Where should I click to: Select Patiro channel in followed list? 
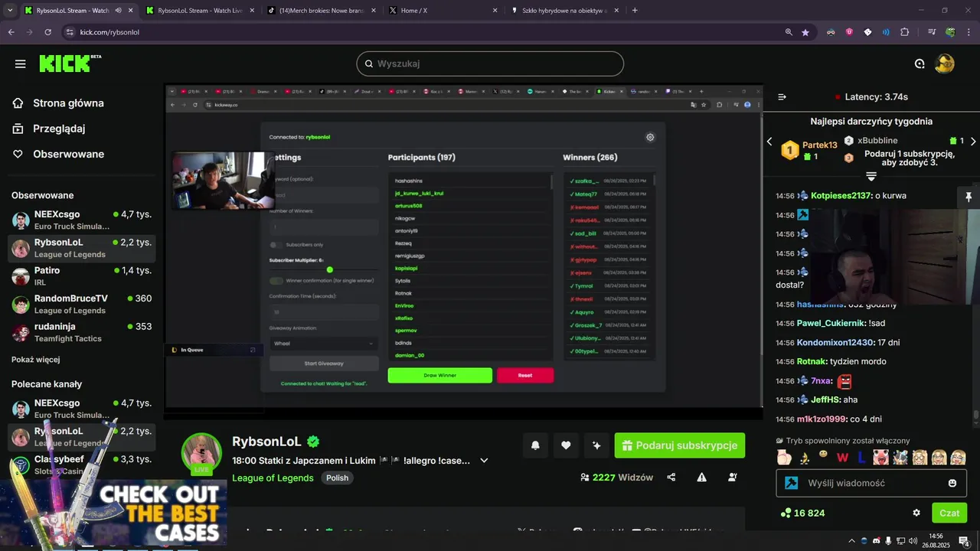pos(82,275)
